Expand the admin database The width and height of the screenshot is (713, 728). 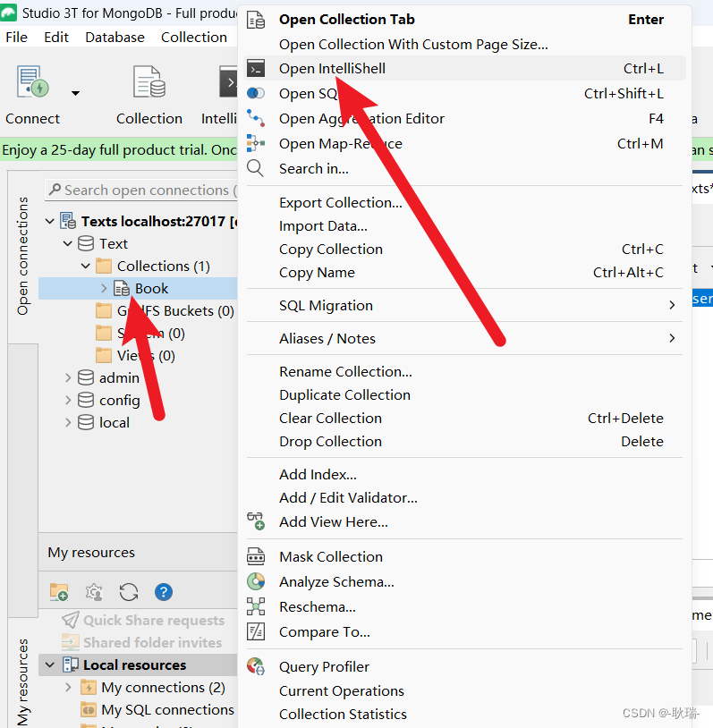pyautogui.click(x=68, y=378)
